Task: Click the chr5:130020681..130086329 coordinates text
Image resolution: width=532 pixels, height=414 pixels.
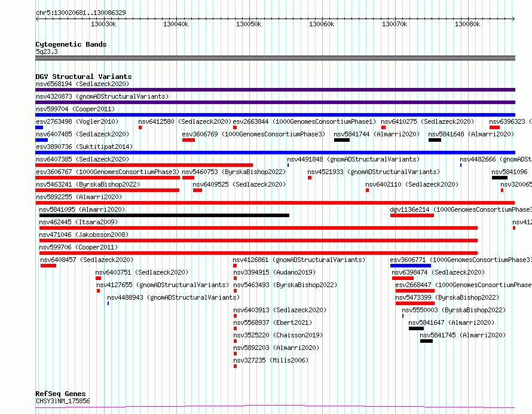Action: pyautogui.click(x=81, y=13)
